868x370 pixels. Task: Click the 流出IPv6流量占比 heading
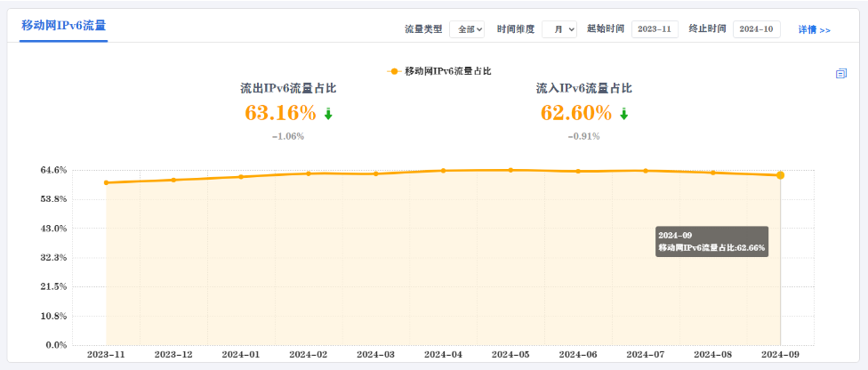[x=288, y=88]
